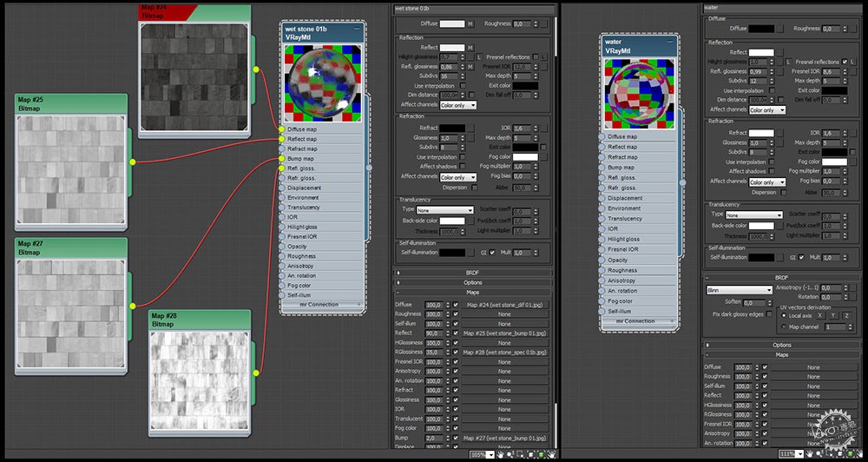Click the Fog color swatch in wet stone panel
The image size is (868, 462).
point(525,157)
